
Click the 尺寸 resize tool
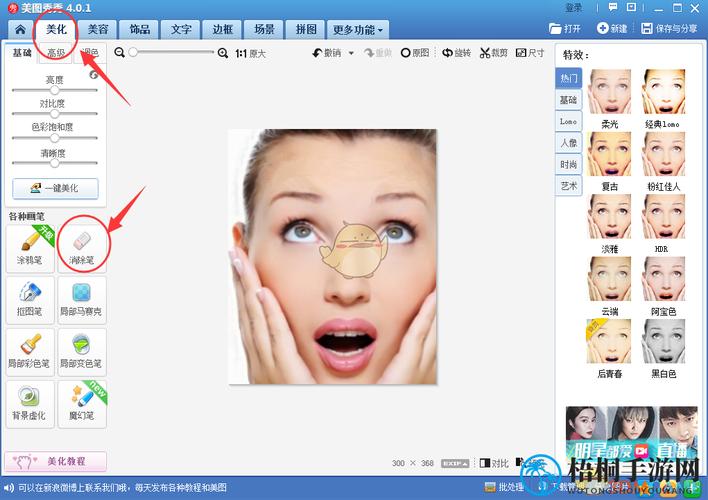[x=530, y=53]
